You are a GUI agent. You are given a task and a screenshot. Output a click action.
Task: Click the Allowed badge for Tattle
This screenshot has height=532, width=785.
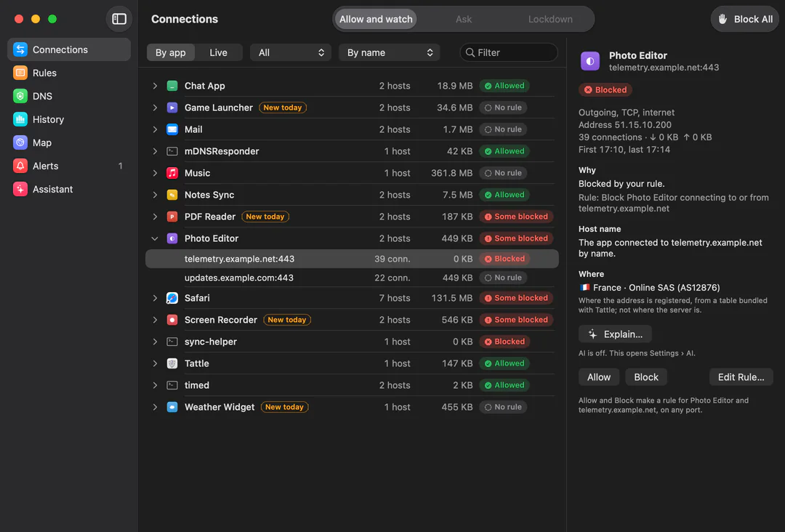(x=504, y=363)
